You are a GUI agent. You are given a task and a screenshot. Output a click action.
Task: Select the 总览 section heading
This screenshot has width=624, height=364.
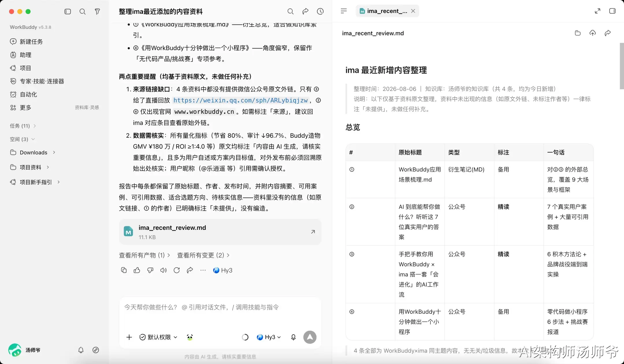point(352,127)
